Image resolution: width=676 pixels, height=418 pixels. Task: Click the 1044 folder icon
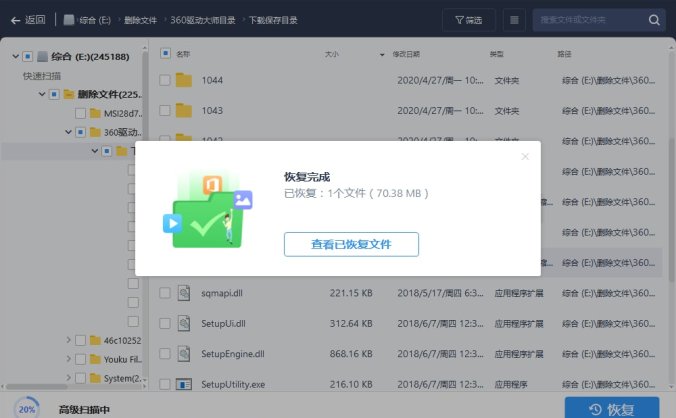pos(184,80)
